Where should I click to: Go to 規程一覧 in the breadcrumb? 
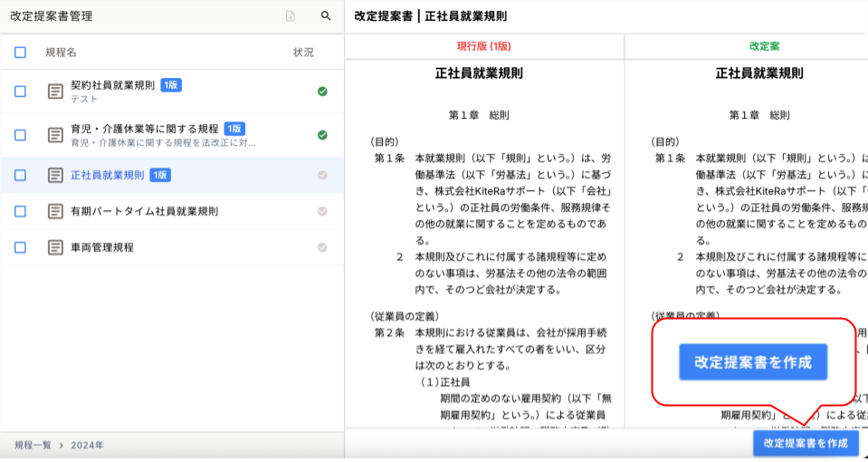coord(33,445)
